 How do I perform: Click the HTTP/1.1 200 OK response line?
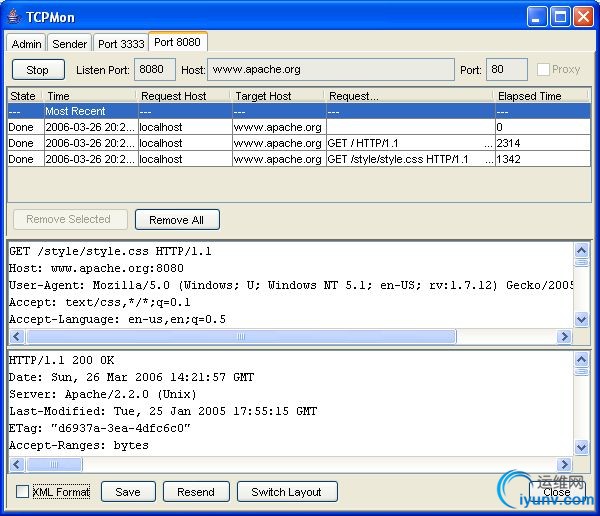tap(61, 360)
